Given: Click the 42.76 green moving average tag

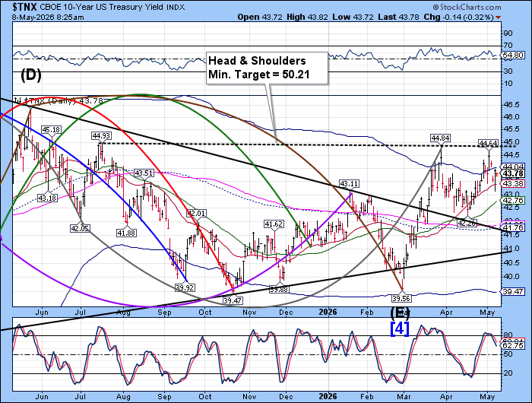Looking at the screenshot, I should click(513, 200).
